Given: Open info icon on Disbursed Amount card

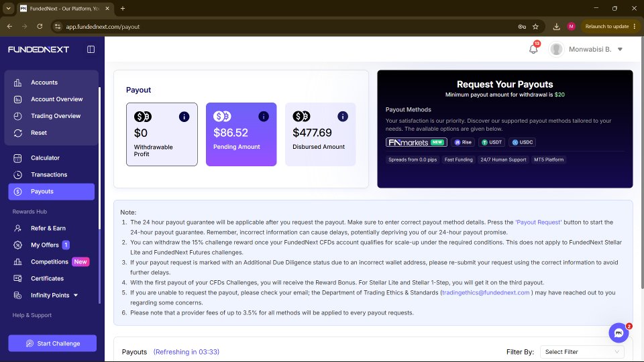Looking at the screenshot, I should [x=343, y=117].
